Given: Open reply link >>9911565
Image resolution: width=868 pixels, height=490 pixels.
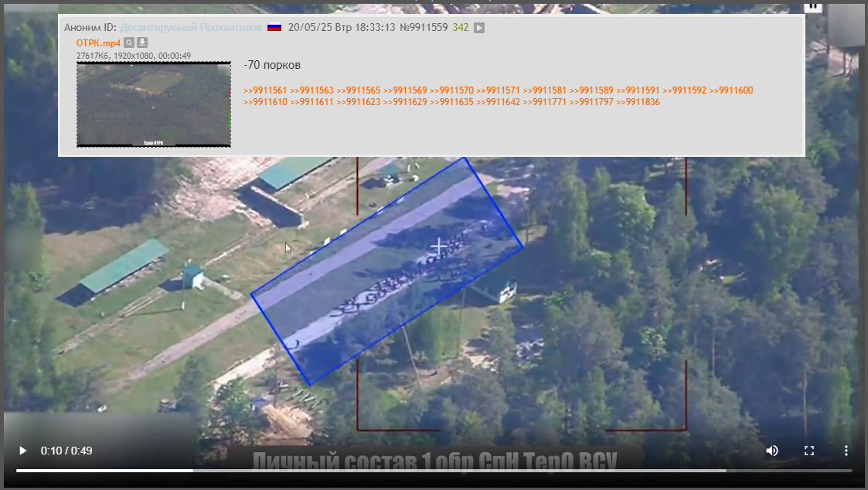Looking at the screenshot, I should tap(358, 90).
